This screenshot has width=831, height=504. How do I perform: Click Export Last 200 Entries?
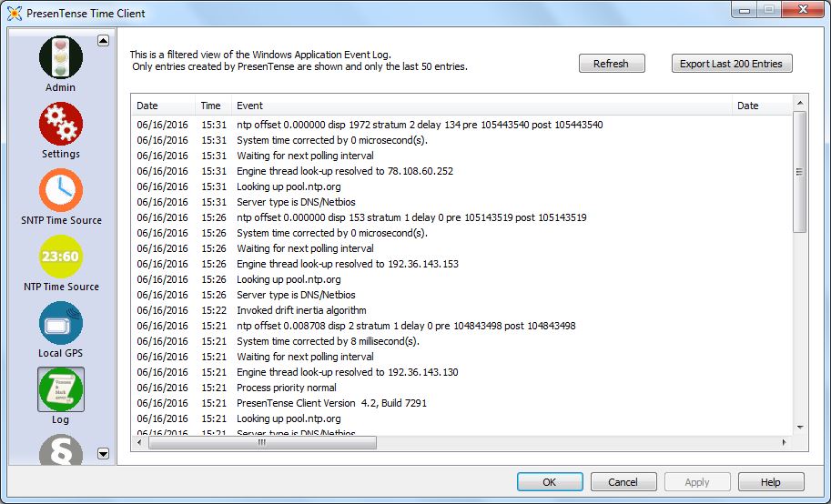(732, 64)
